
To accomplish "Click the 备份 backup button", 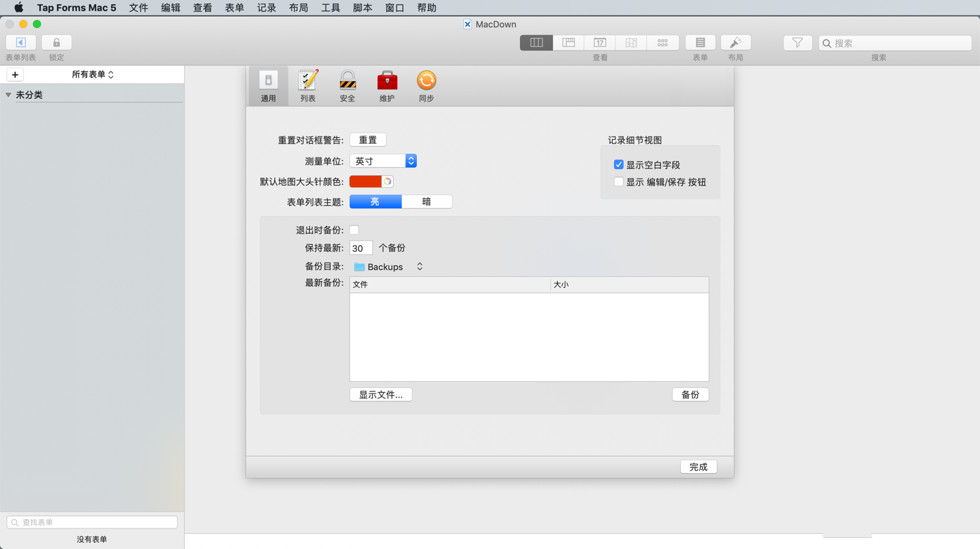I will click(690, 394).
